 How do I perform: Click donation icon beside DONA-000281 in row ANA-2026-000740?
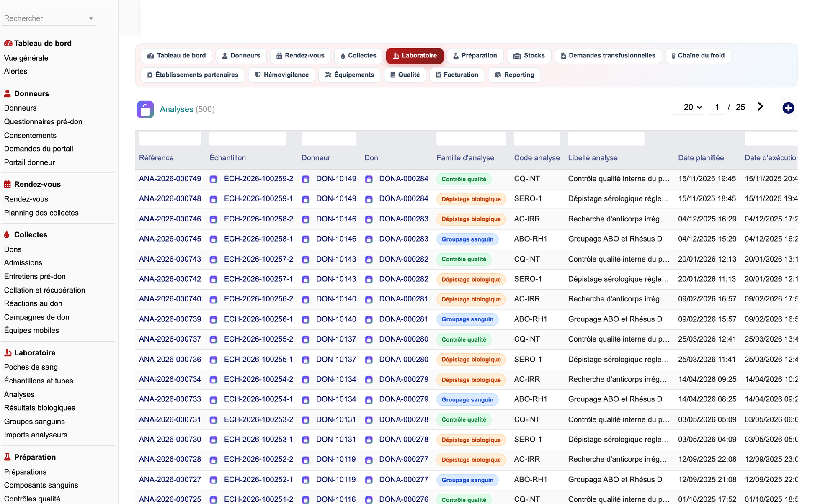coord(369,299)
